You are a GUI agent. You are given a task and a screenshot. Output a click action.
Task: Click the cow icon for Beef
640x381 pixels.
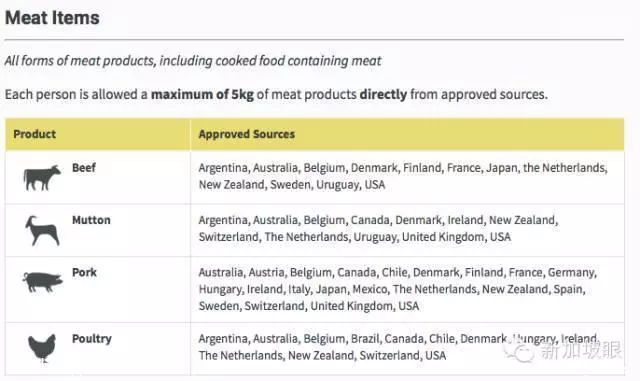[42, 178]
